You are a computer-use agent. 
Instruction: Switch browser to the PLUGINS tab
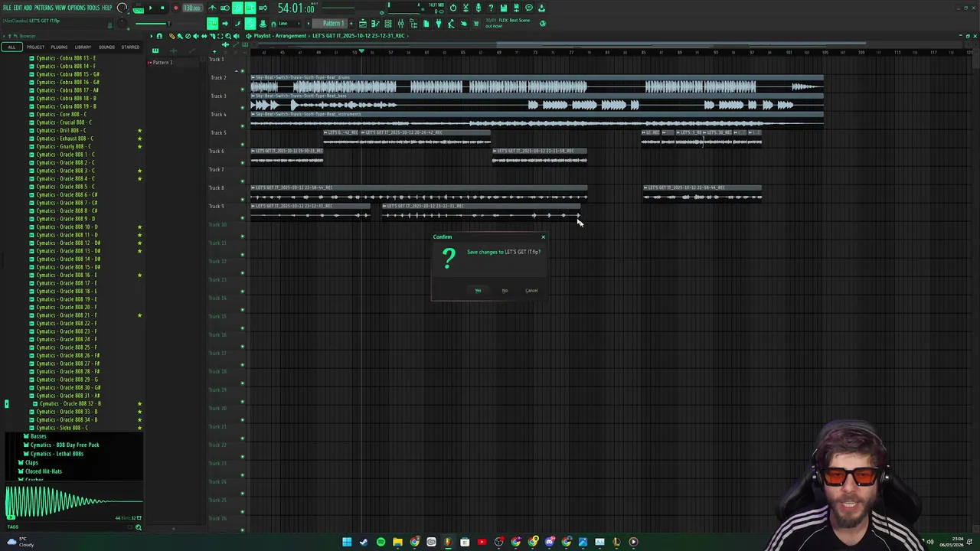pos(59,47)
